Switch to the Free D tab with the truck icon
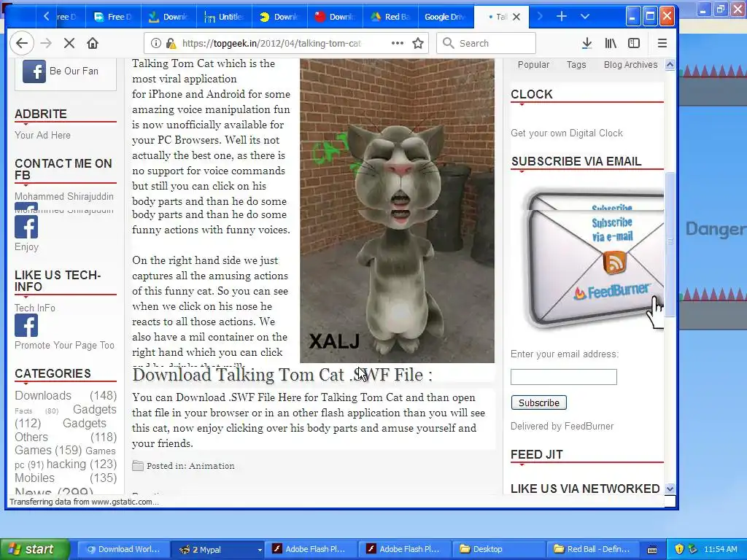Screen dimensions: 747x560 (x=113, y=17)
